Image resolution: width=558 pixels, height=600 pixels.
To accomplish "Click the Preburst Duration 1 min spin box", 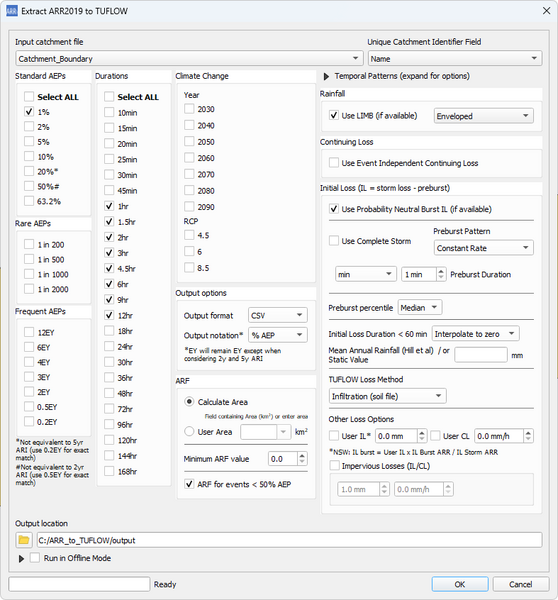I will 424,274.
